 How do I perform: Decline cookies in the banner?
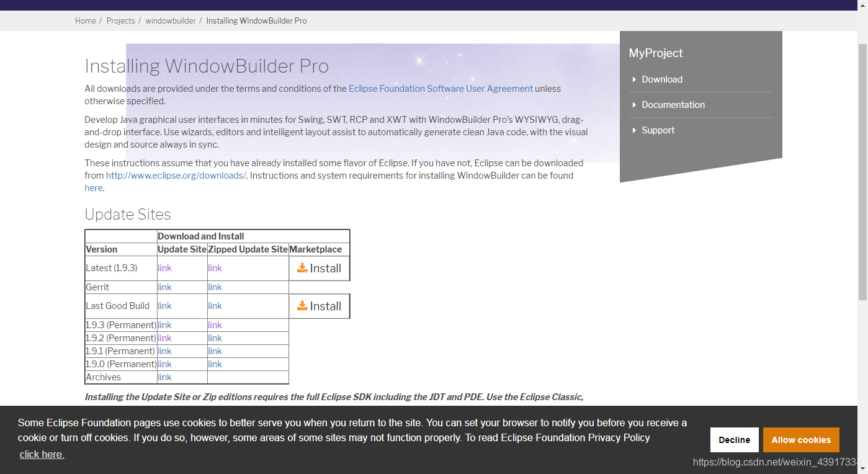(x=735, y=440)
